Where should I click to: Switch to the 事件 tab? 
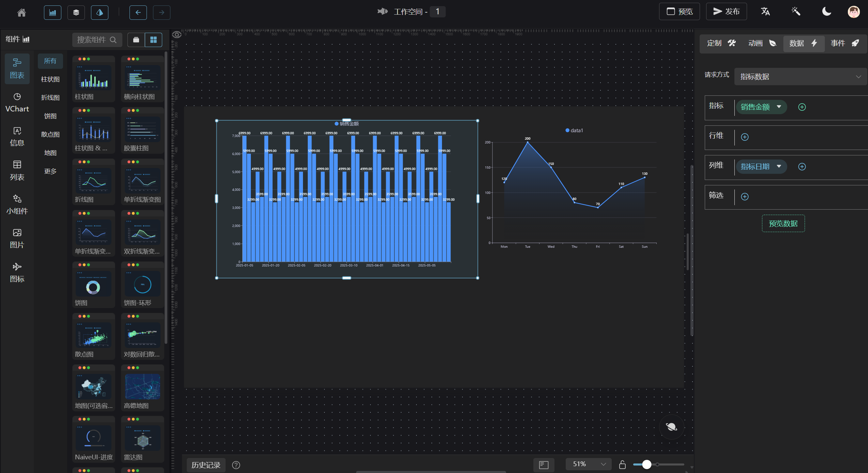pos(845,43)
